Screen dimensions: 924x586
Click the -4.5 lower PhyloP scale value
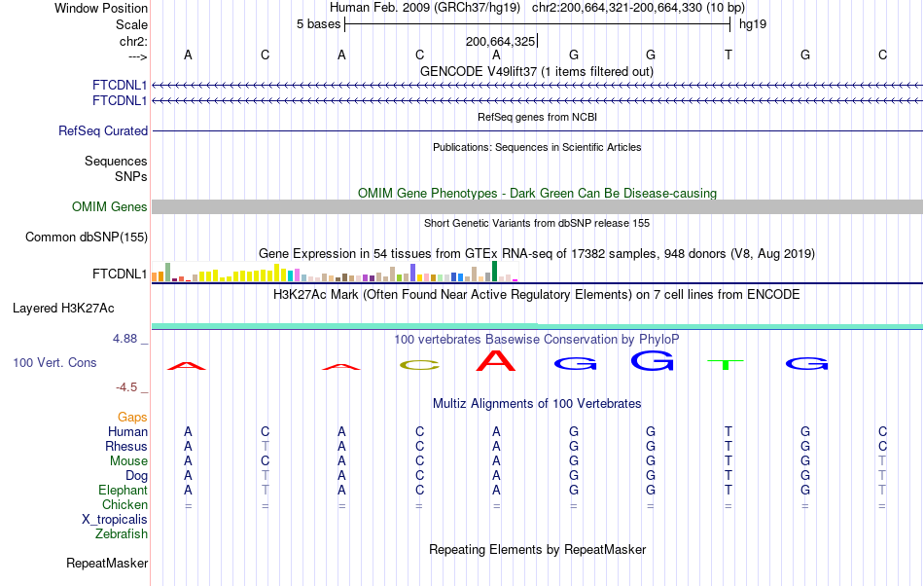[x=126, y=386]
